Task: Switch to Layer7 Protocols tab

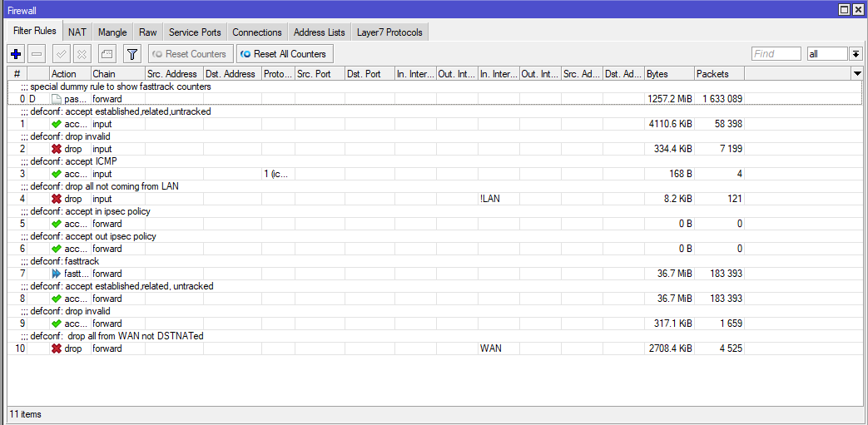Action: click(389, 32)
